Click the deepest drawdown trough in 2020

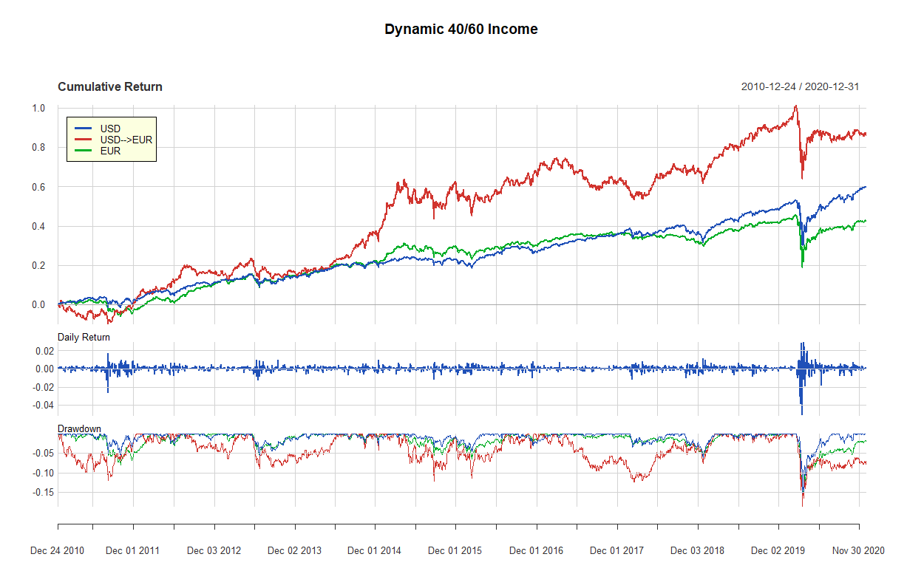click(802, 502)
